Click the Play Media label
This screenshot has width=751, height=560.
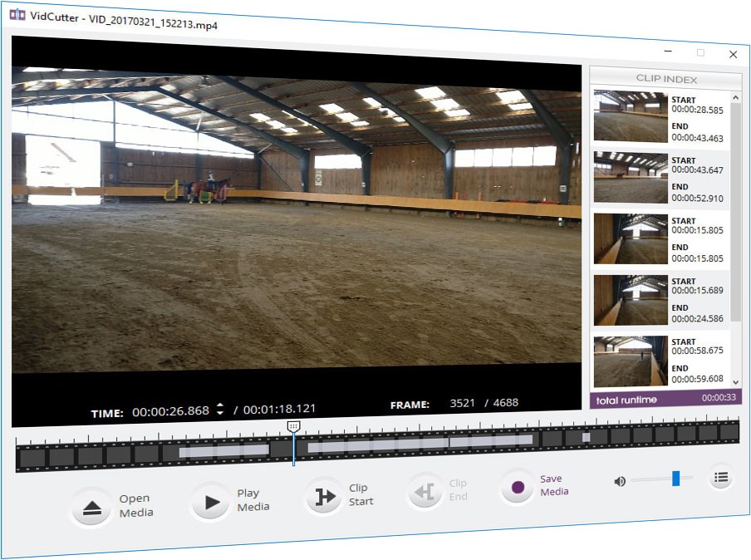click(253, 499)
